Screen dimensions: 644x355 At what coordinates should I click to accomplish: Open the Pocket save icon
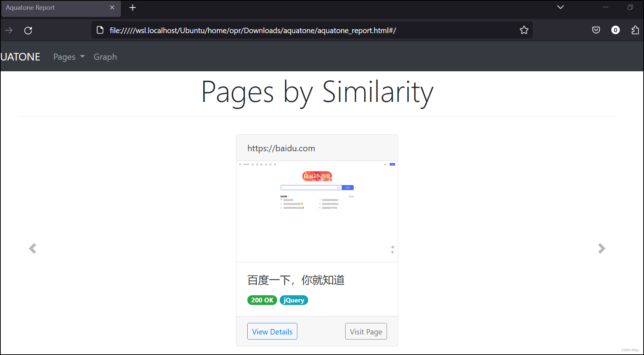pyautogui.click(x=596, y=30)
